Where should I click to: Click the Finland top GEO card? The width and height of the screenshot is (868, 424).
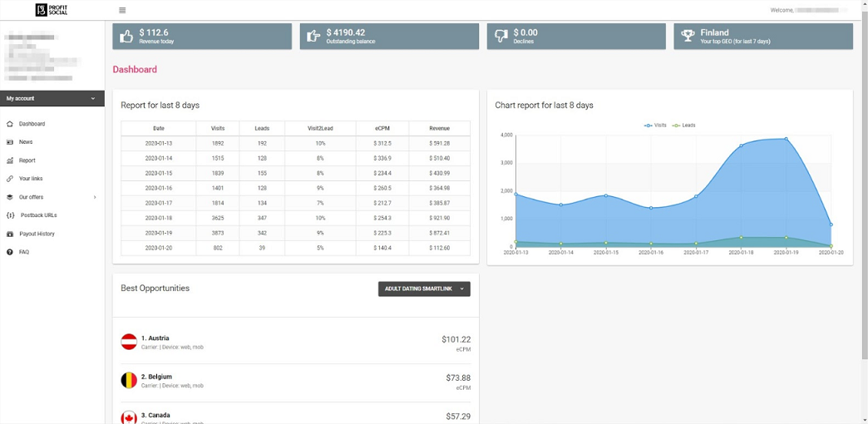763,37
